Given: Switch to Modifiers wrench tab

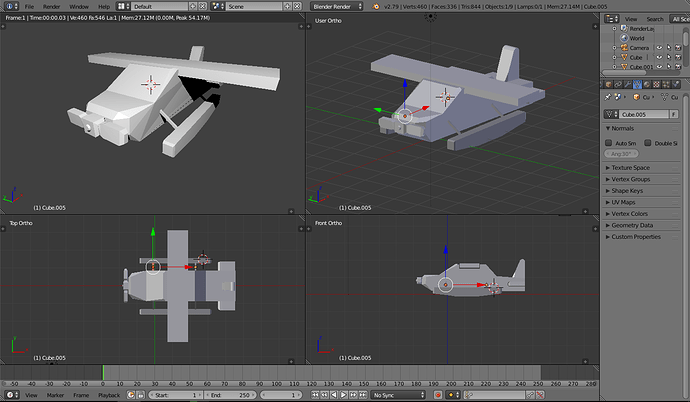Looking at the screenshot, I should (x=628, y=84).
